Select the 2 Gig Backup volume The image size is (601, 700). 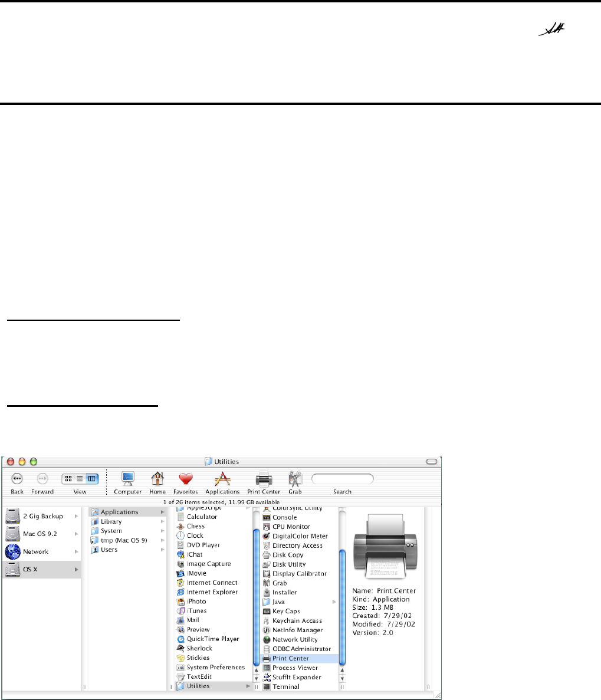[x=42, y=516]
